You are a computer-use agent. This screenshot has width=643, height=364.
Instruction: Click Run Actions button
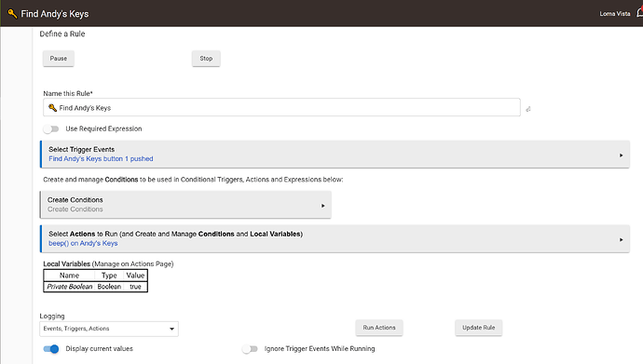pos(379,328)
